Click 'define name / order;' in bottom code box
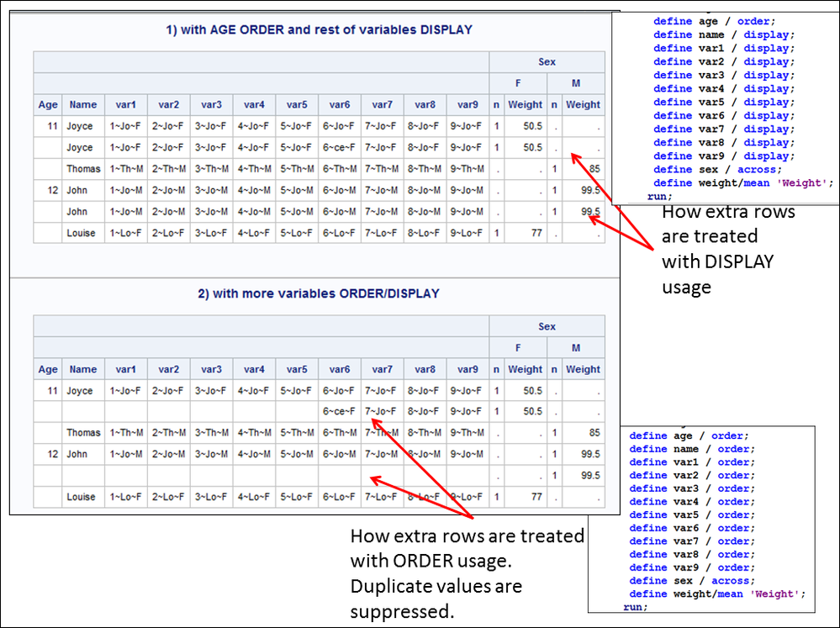 point(692,449)
